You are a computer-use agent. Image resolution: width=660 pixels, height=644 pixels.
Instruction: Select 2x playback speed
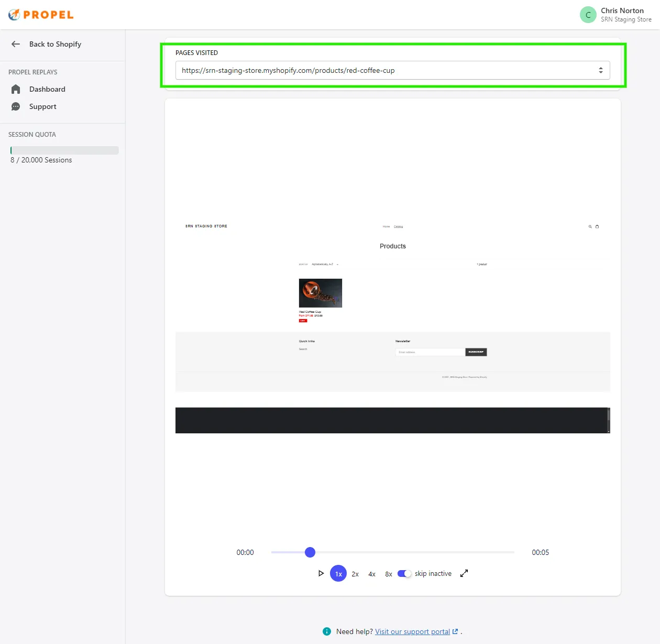pos(355,574)
